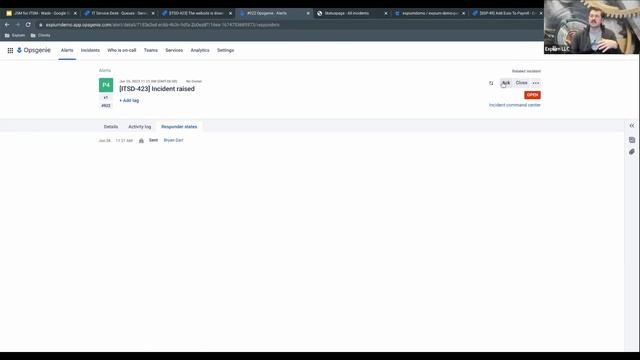This screenshot has height=360, width=640.
Task: Click the refresh alert icon
Action: click(x=491, y=83)
